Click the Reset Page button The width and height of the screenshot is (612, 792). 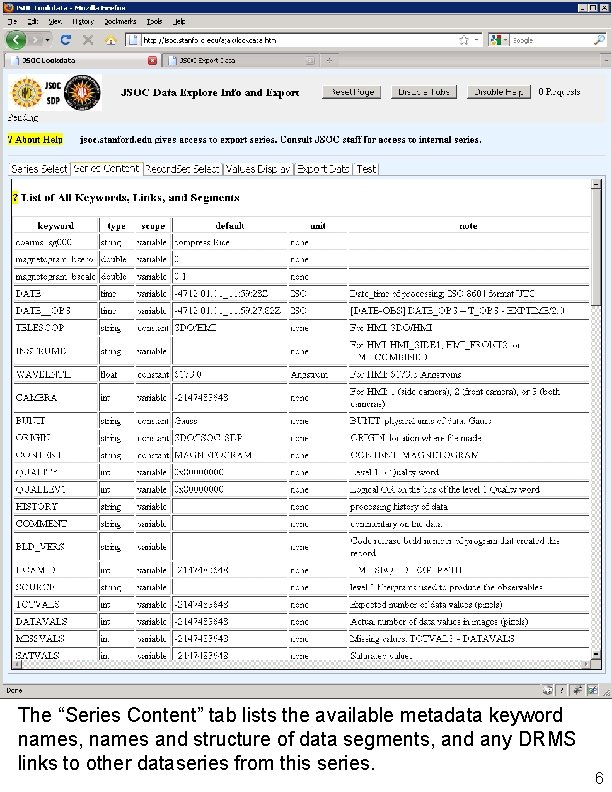(x=352, y=92)
